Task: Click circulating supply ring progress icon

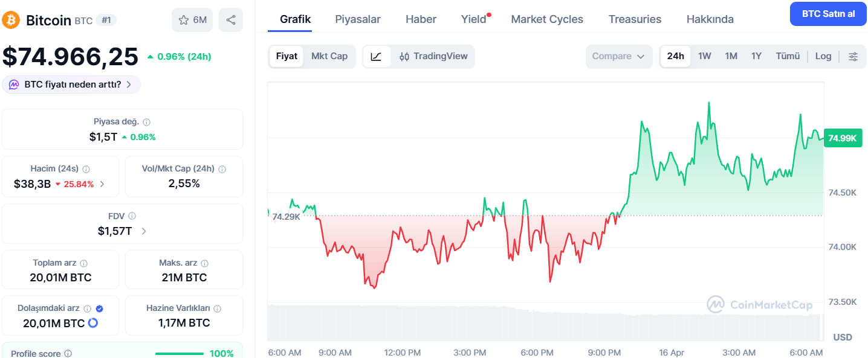Action: [x=93, y=323]
